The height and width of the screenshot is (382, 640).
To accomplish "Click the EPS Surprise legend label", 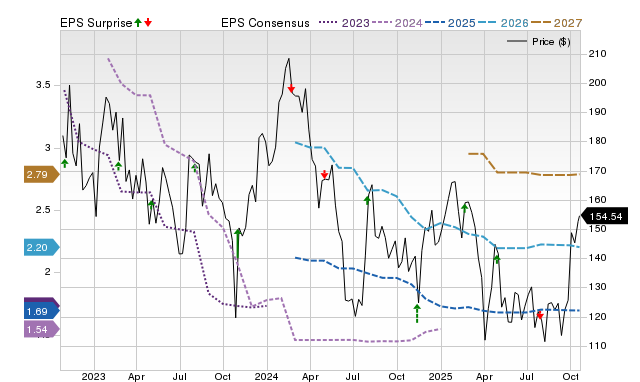I will (x=96, y=23).
